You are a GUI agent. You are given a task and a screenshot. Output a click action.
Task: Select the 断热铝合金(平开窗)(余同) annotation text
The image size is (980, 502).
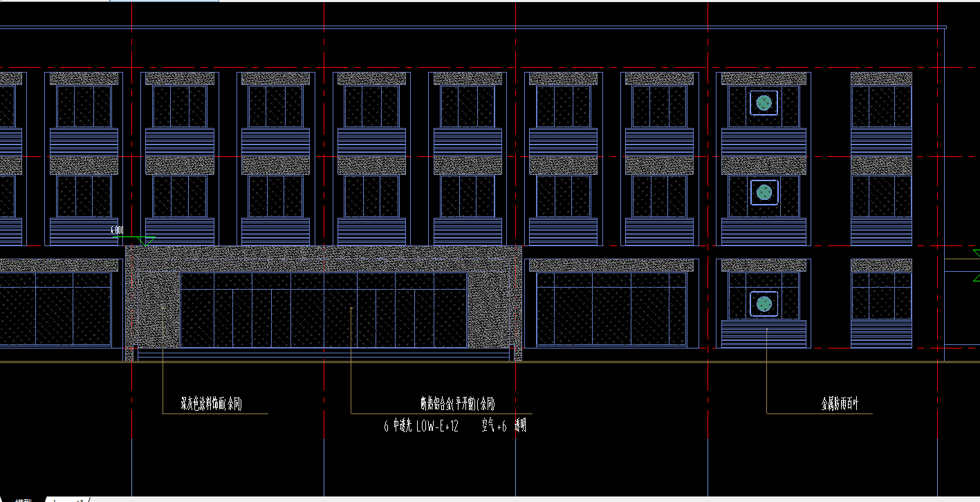point(457,405)
